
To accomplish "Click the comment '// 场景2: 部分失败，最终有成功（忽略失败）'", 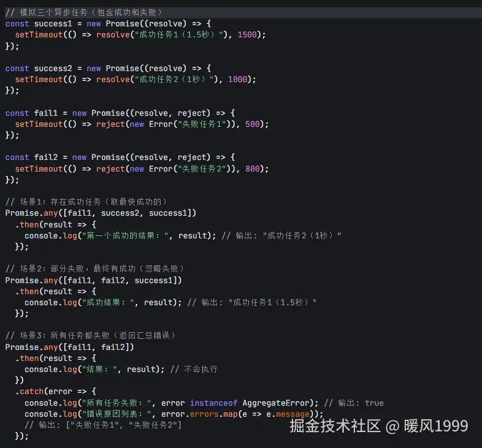I will point(95,268).
